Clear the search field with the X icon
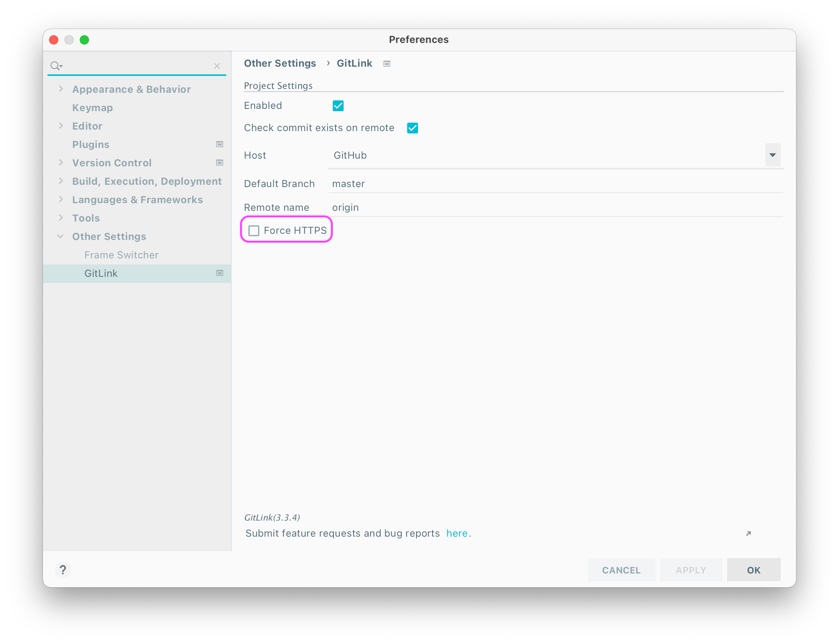 [x=217, y=66]
